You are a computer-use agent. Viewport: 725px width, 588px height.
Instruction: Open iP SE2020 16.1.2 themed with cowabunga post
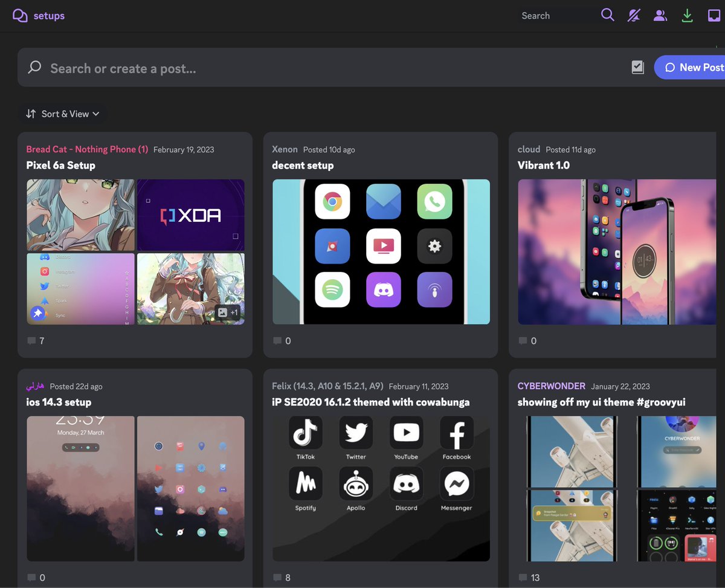[x=371, y=402]
